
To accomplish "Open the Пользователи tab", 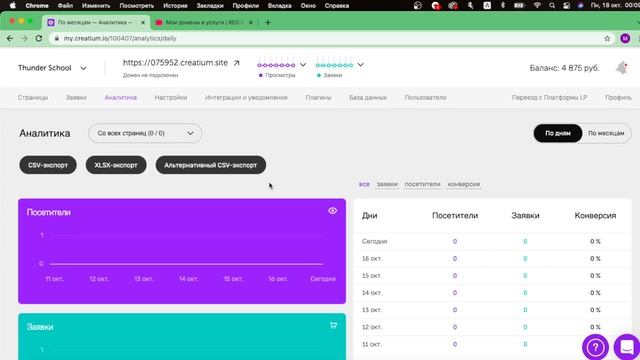I will 425,98.
